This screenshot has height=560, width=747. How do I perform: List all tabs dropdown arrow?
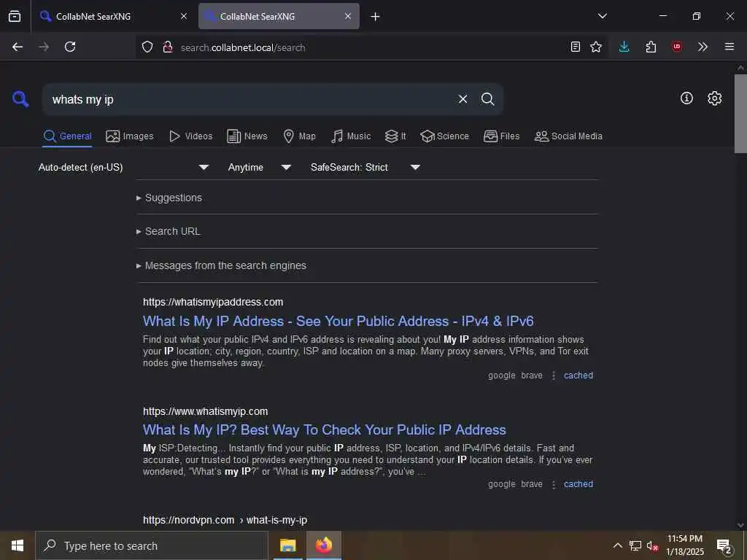[x=602, y=16]
